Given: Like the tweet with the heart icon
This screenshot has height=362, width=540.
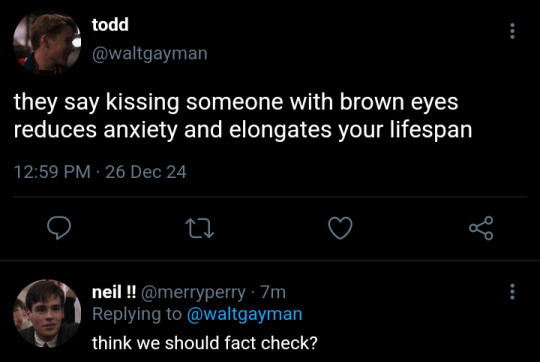Looking at the screenshot, I should pyautogui.click(x=340, y=228).
